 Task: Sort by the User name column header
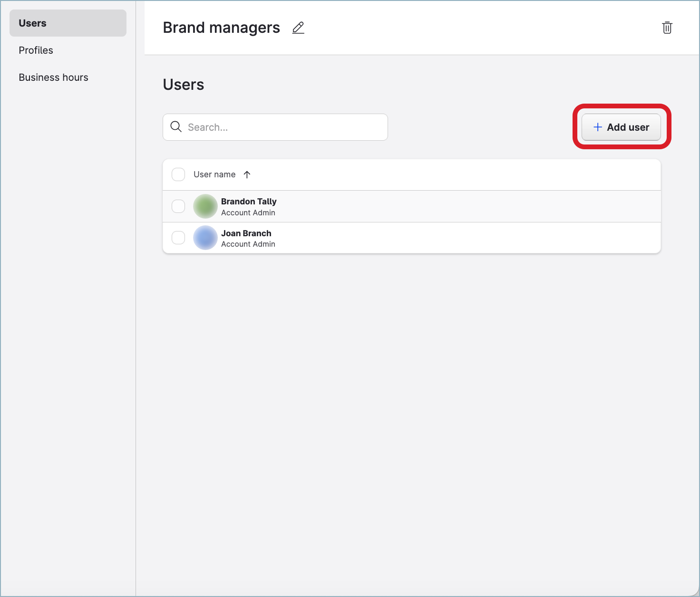214,174
